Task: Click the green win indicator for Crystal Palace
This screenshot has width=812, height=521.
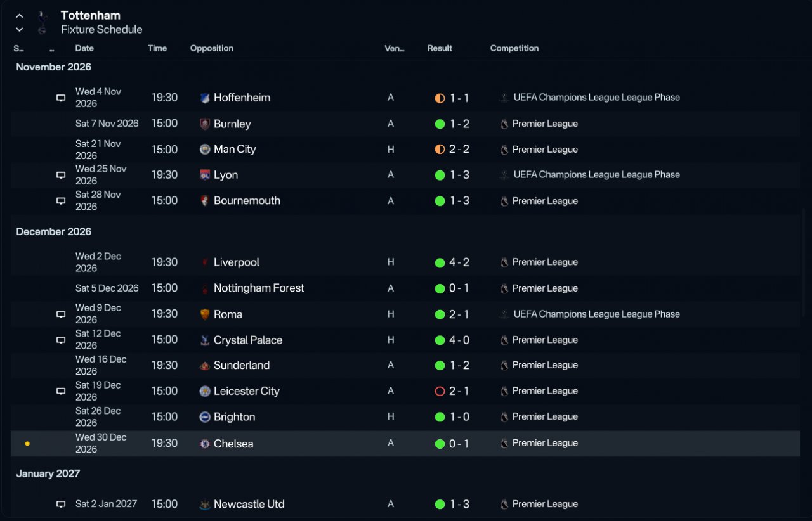Action: pos(440,340)
